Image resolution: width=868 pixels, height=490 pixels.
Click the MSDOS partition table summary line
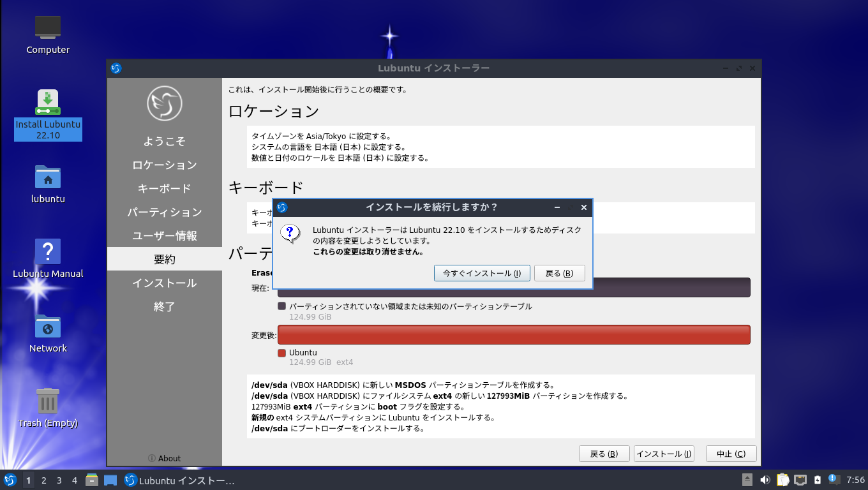[403, 385]
